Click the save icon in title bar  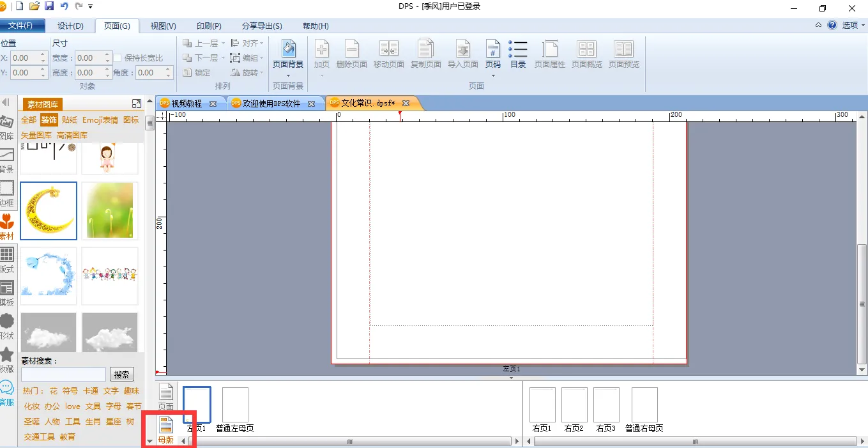pos(49,6)
